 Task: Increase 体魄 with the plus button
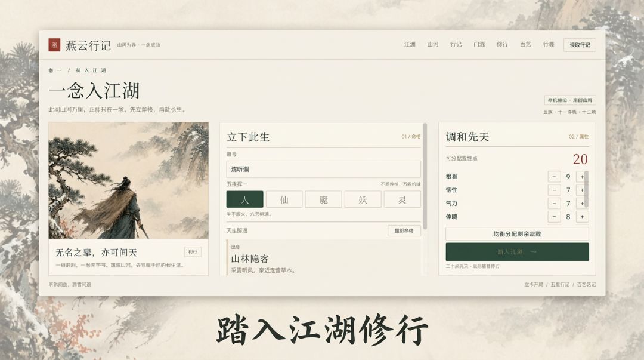click(x=582, y=216)
